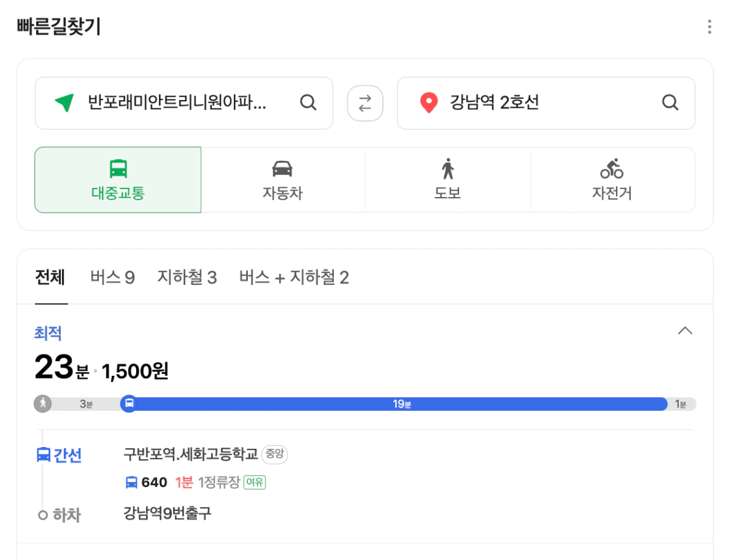Click the 강남역9번출구 alighting stop
The height and width of the screenshot is (560, 729).
coord(167,513)
